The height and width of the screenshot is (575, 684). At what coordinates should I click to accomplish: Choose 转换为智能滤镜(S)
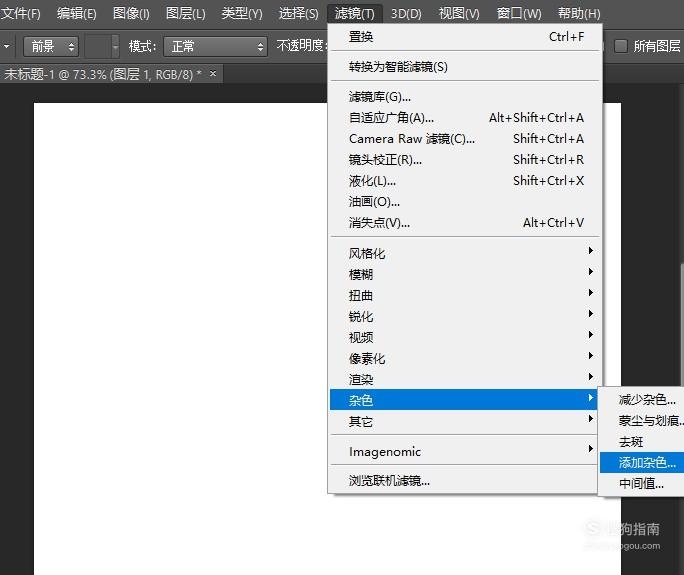(466, 67)
